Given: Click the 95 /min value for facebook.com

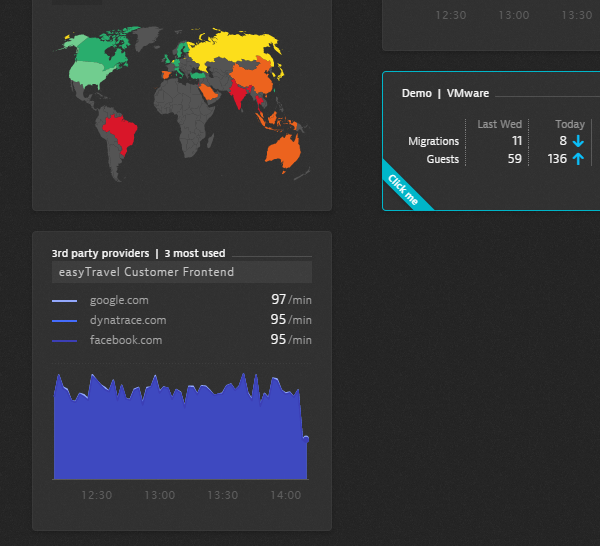Looking at the screenshot, I should (x=291, y=339).
